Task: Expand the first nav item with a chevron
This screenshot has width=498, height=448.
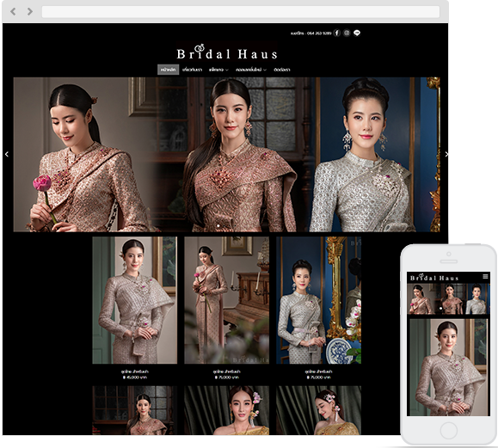Action: pos(218,70)
